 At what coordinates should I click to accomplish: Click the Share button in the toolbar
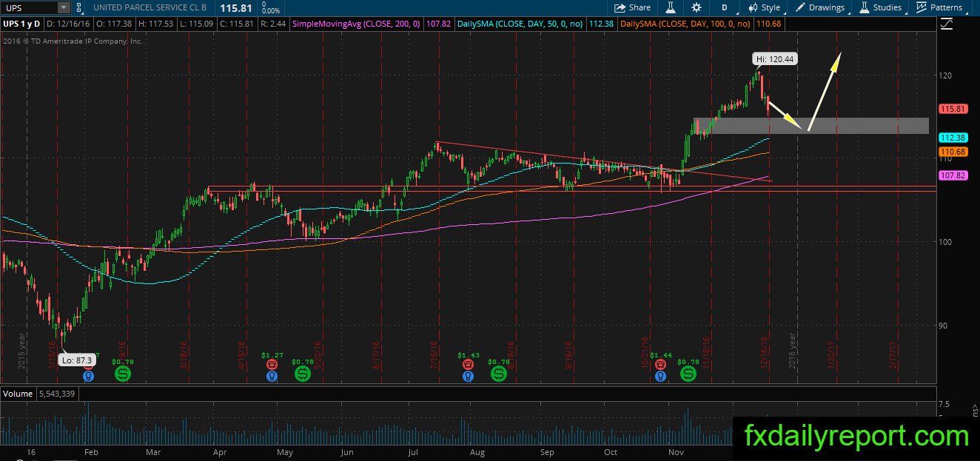pos(632,7)
